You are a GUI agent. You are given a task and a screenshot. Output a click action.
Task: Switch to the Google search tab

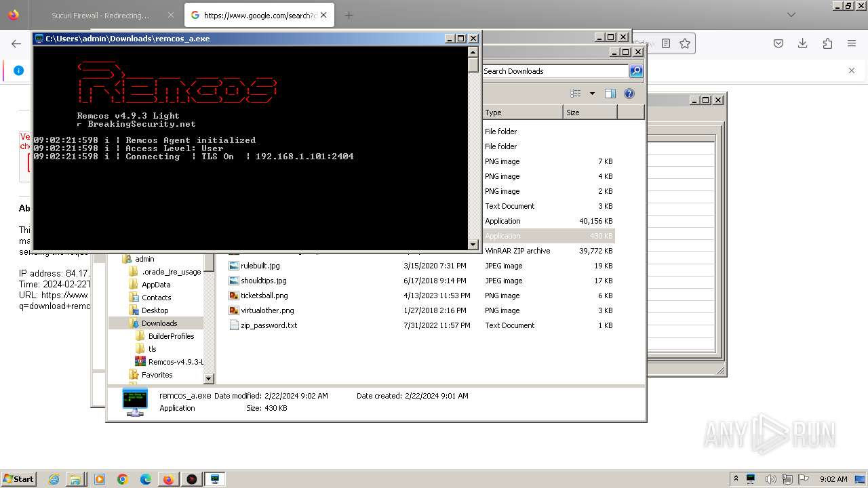(x=259, y=15)
